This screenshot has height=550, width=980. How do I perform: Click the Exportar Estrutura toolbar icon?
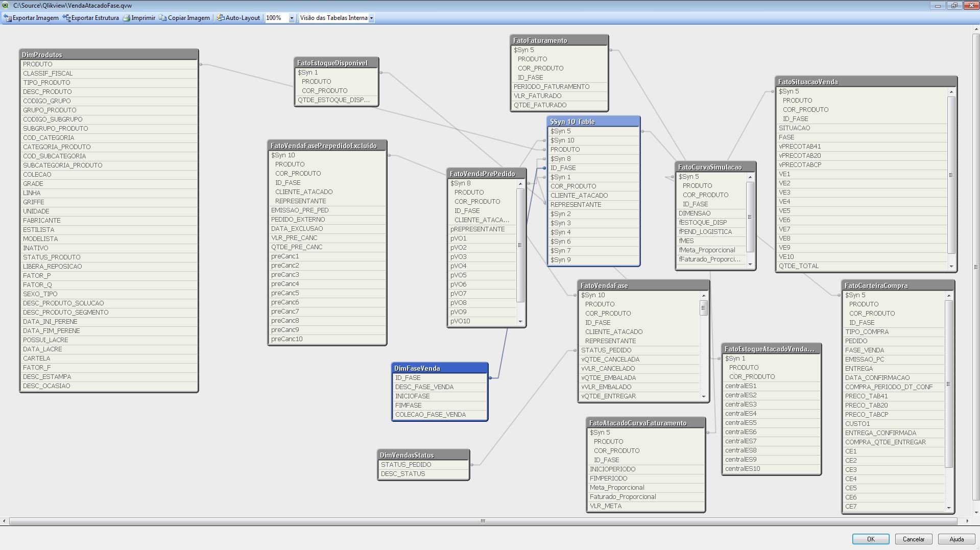[x=66, y=18]
